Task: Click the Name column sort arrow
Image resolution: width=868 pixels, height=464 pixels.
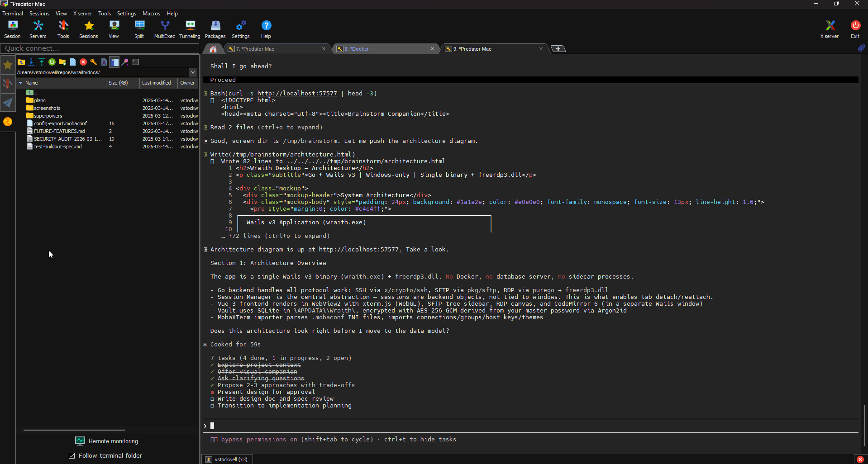Action: [x=21, y=83]
